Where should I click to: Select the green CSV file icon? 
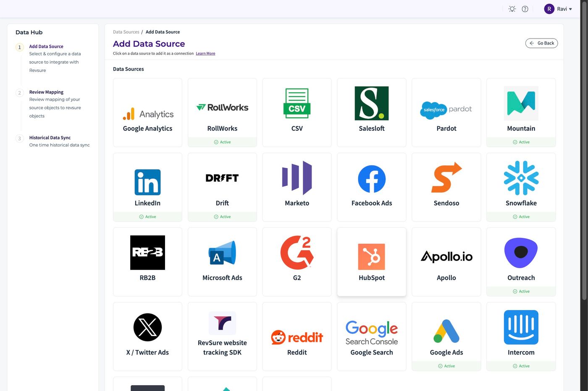tap(297, 103)
